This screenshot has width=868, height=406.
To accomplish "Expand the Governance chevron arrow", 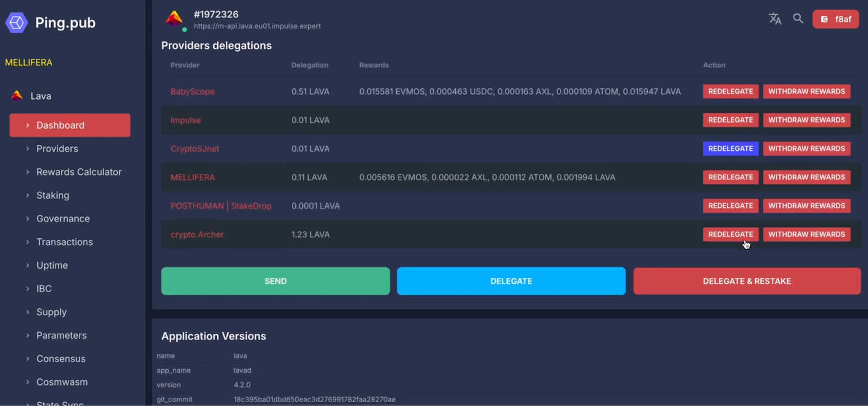I will [x=28, y=219].
